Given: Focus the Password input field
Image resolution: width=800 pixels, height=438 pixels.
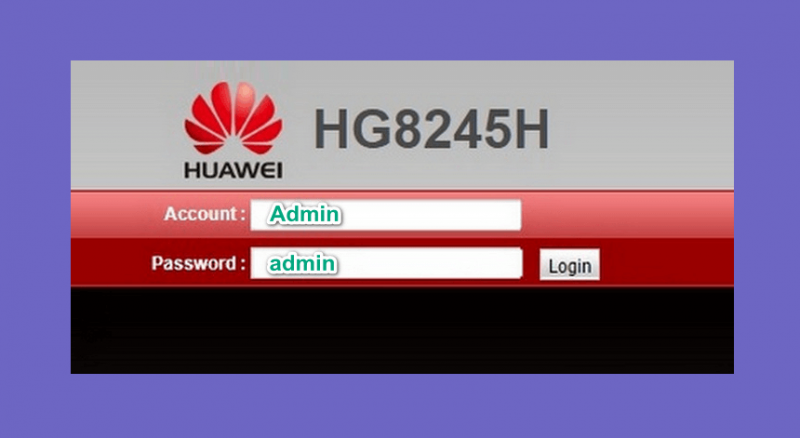Looking at the screenshot, I should [386, 263].
